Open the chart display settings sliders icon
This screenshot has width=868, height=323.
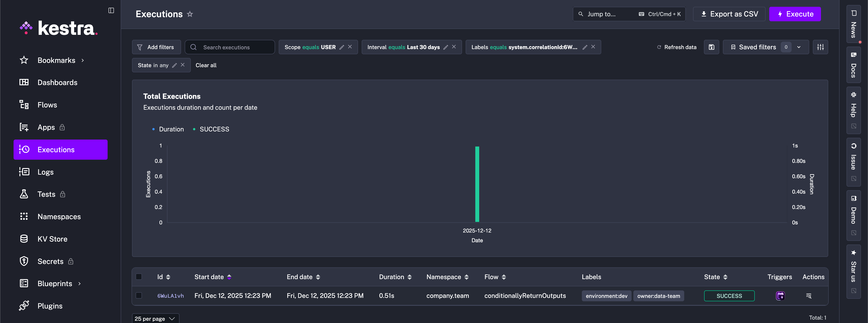[821, 47]
